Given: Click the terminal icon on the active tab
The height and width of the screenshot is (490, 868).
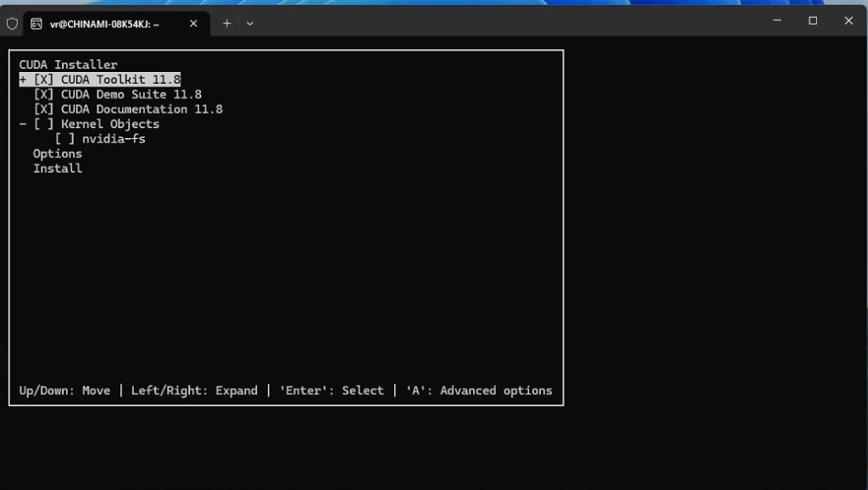Looking at the screenshot, I should click(x=36, y=24).
